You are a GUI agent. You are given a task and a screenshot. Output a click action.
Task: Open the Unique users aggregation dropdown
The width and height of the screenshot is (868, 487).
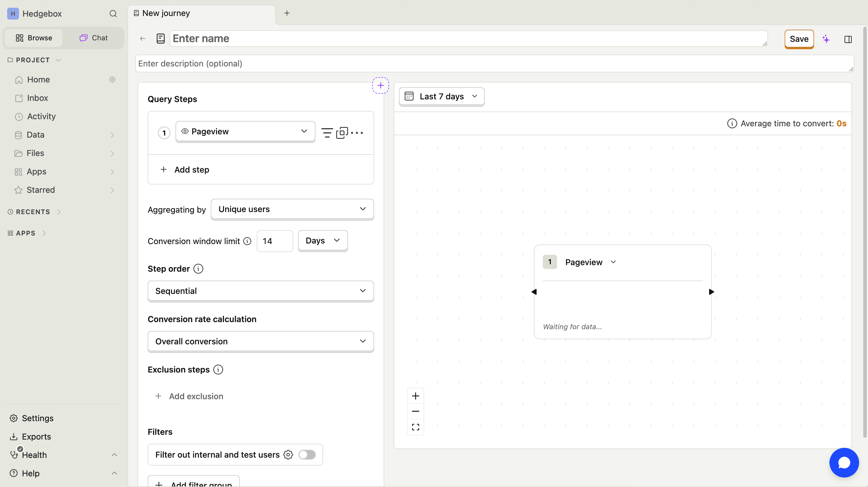coord(292,209)
